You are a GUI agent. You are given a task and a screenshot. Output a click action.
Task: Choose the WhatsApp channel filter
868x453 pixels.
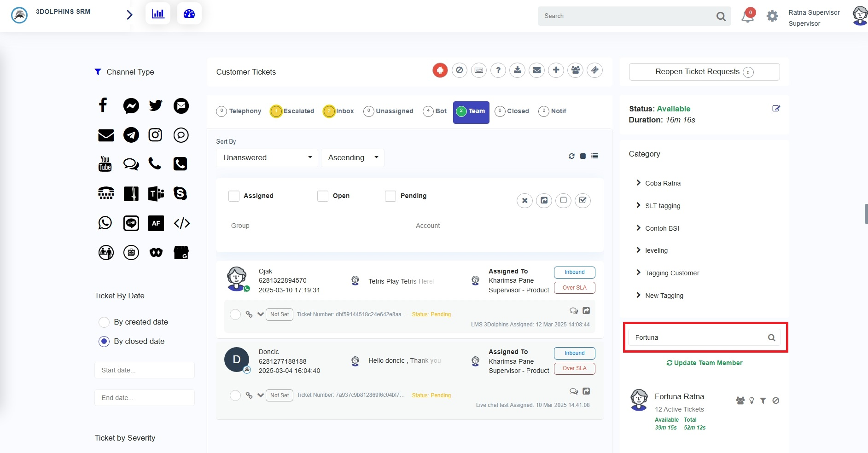105,223
